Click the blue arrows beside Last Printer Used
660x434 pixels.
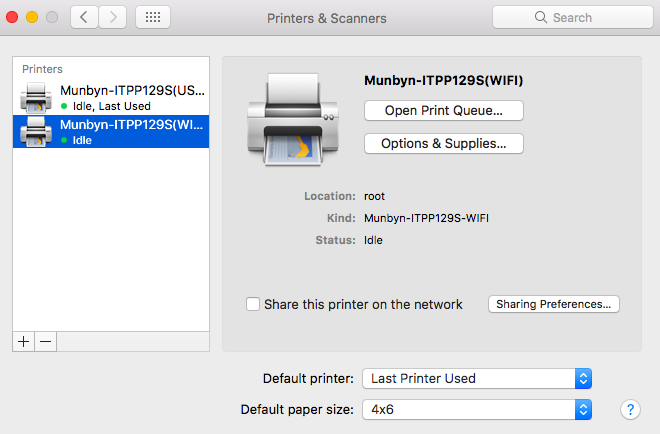tap(583, 378)
